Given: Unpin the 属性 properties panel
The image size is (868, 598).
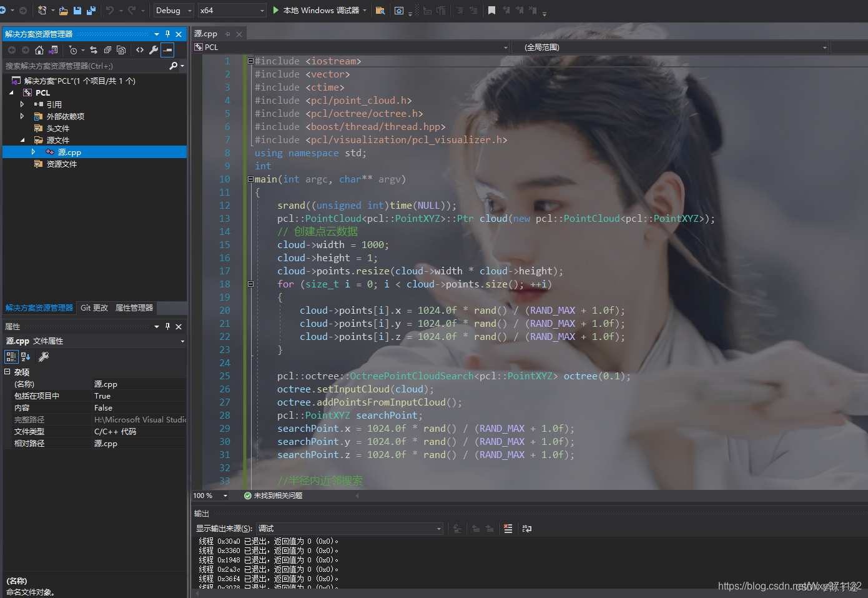Looking at the screenshot, I should coord(167,326).
